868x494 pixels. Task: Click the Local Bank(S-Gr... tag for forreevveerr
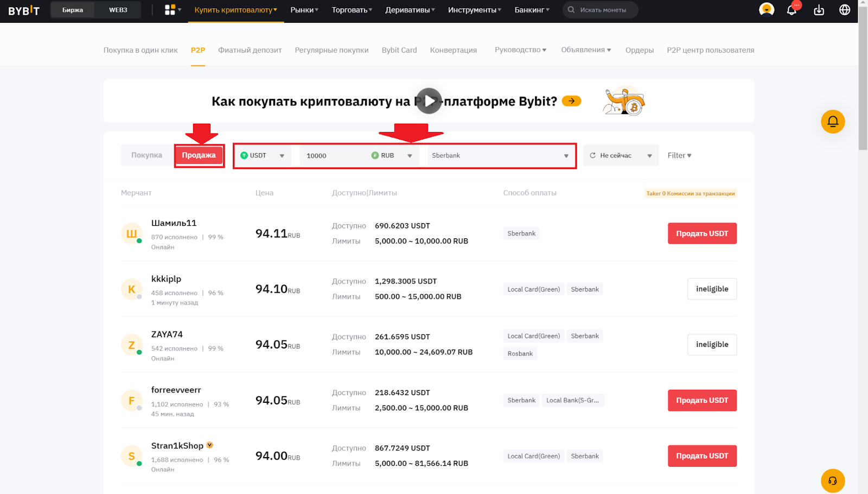coord(572,400)
